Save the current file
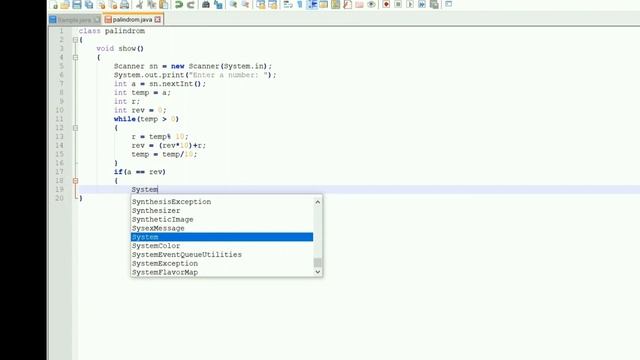 (77, 4)
